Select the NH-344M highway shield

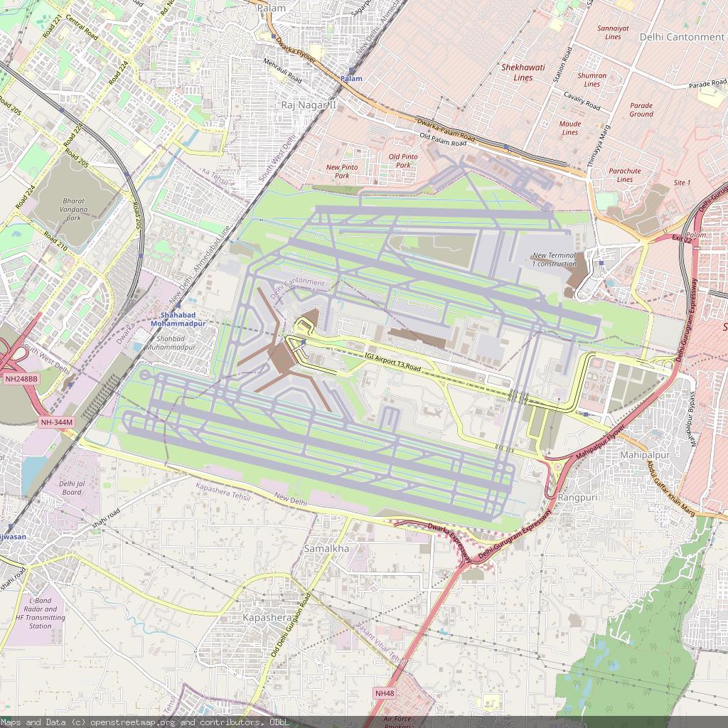pos(57,422)
